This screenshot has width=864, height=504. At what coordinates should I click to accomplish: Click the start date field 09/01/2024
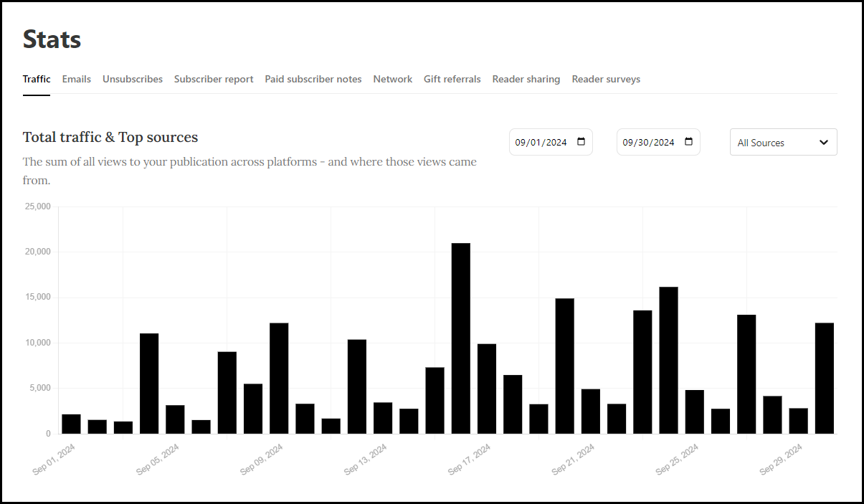tap(551, 142)
